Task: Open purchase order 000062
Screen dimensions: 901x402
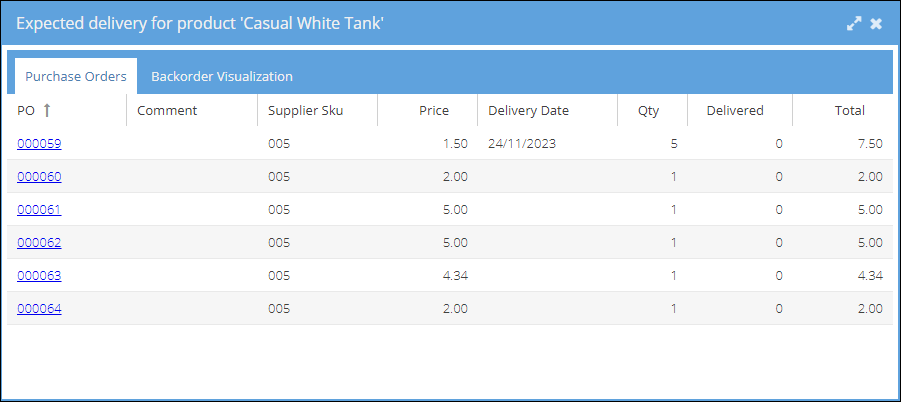Action: 39,243
